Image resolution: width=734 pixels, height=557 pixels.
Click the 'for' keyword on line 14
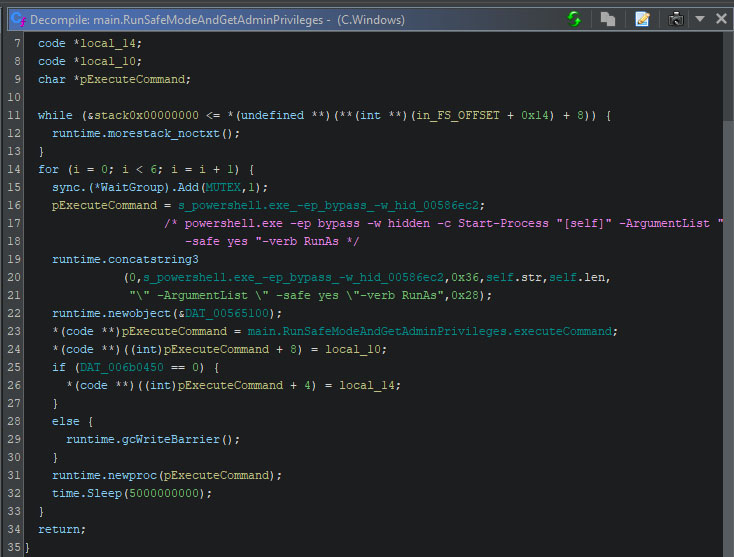pos(48,169)
